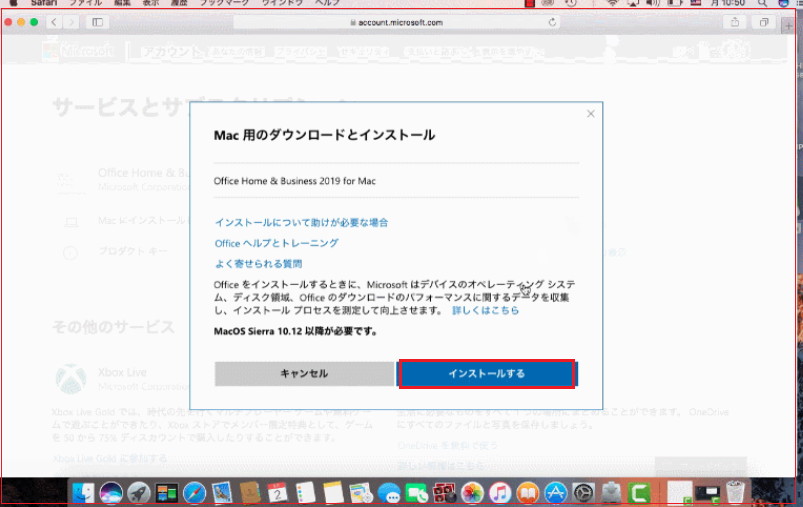Click the Safari share button
Viewport: 803px width, 507px height.
click(735, 22)
